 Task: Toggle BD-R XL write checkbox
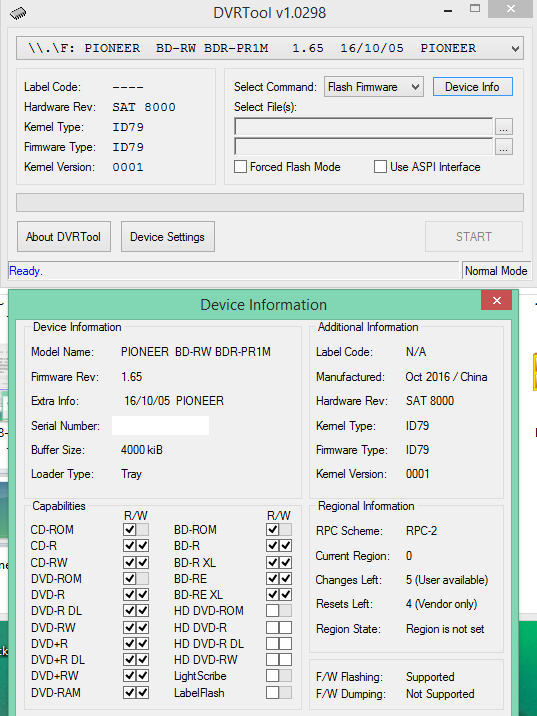(x=285, y=563)
